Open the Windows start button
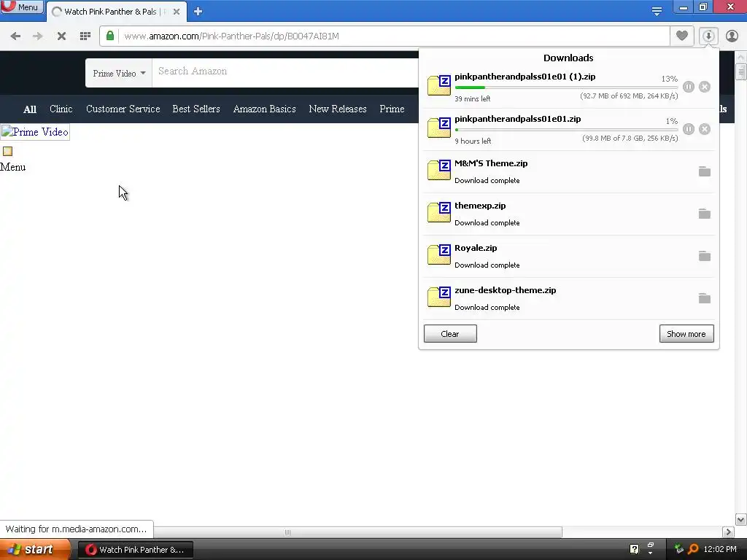Image resolution: width=747 pixels, height=560 pixels. tap(35, 550)
